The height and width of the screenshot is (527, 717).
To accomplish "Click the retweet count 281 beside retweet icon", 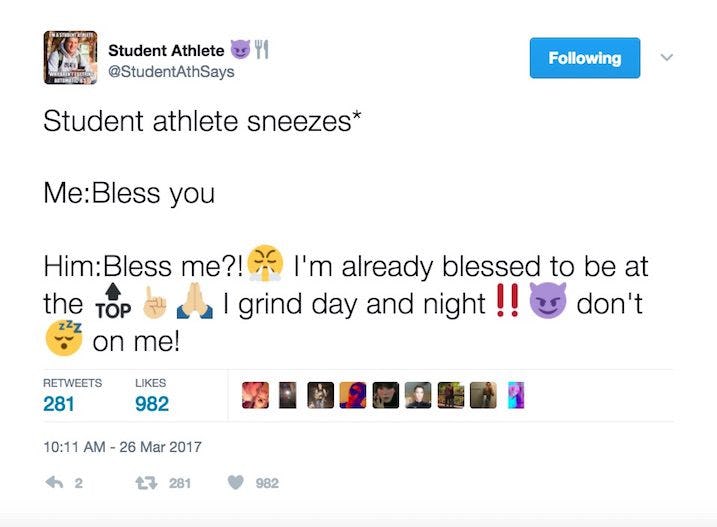I will click(179, 483).
